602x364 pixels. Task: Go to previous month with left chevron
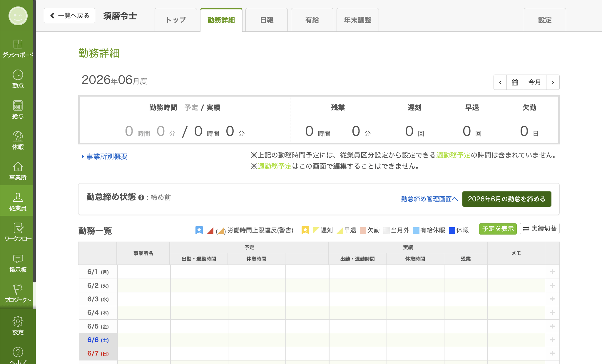[x=500, y=82]
